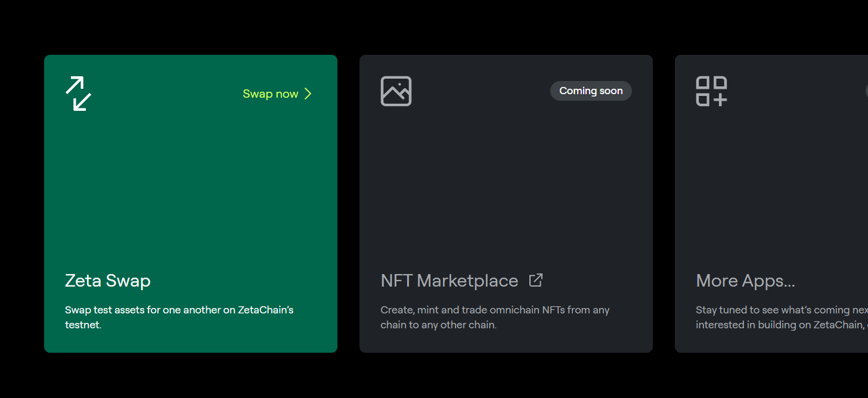Viewport: 868px width, 398px height.
Task: Click the grid-plus icon on More Apps card
Action: [x=711, y=91]
